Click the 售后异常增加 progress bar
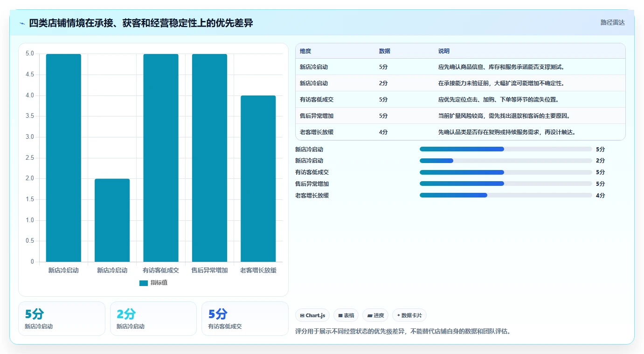644x354 pixels. tap(506, 184)
